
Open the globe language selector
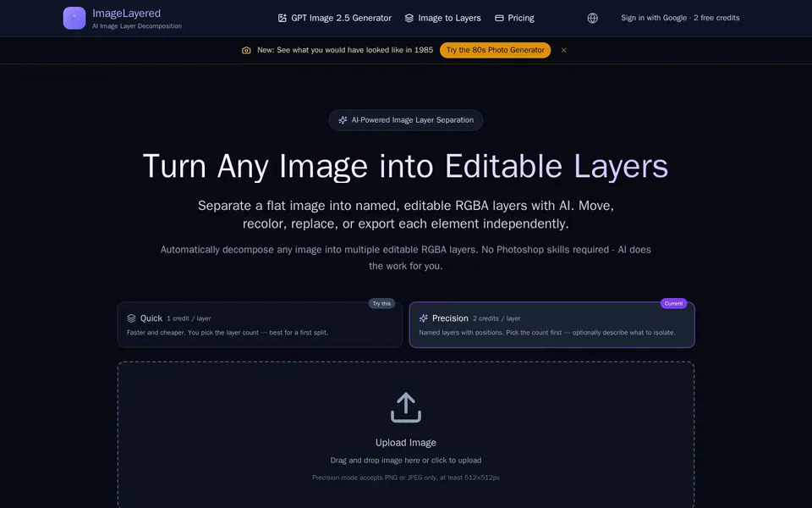pyautogui.click(x=592, y=18)
